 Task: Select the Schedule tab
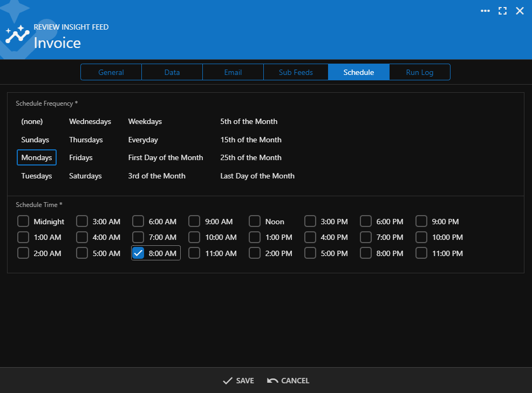359,72
